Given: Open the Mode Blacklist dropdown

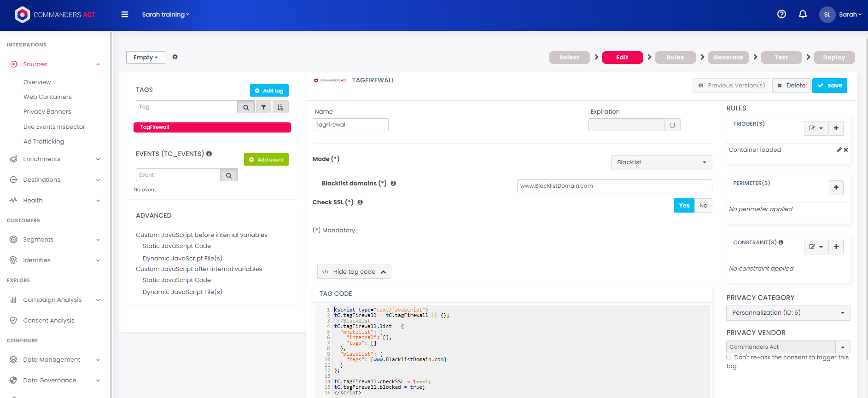Looking at the screenshot, I should pyautogui.click(x=661, y=162).
